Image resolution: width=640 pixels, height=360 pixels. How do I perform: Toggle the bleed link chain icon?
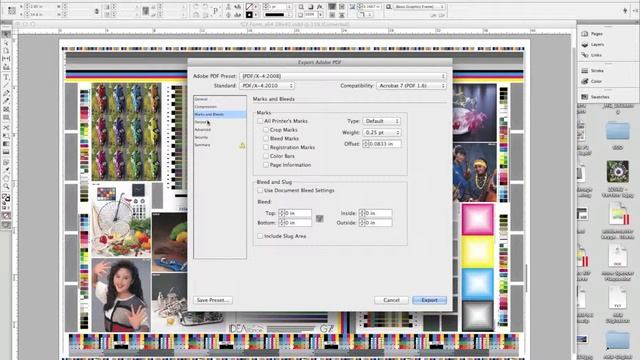(x=320, y=218)
